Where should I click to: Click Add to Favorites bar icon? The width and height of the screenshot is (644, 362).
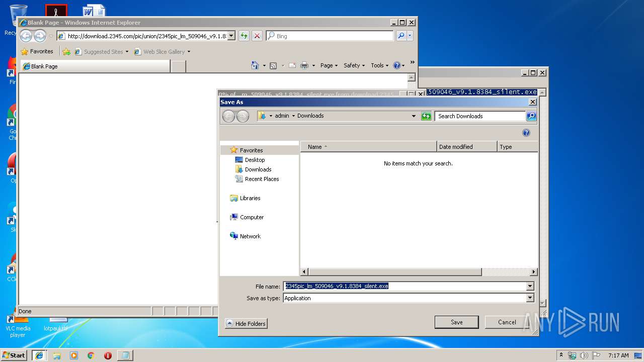[66, 51]
